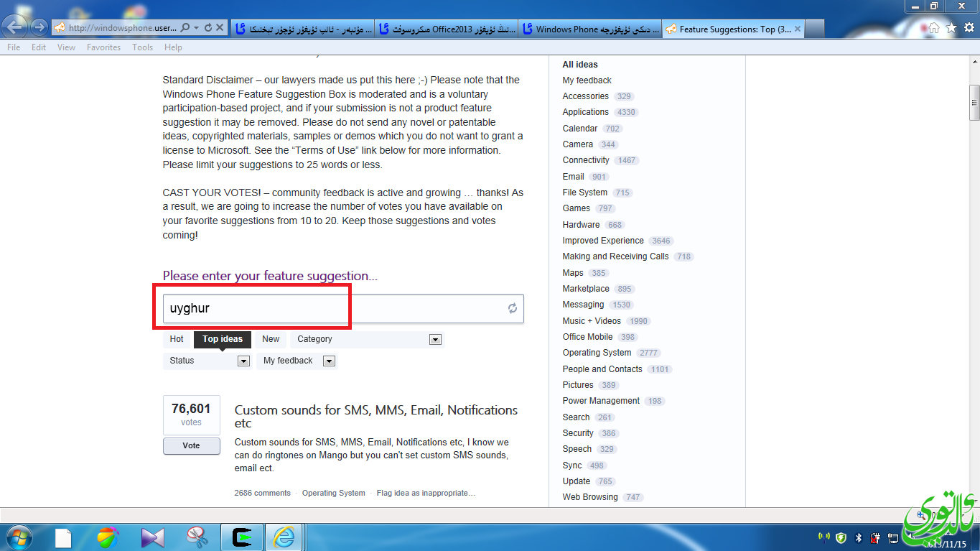Refresh the page from the address bar
Image resolution: width=980 pixels, height=551 pixels.
[x=208, y=28]
